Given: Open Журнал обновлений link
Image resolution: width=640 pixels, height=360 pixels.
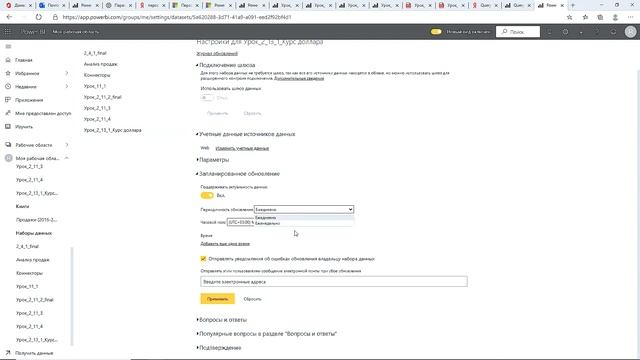Looking at the screenshot, I should 217,53.
